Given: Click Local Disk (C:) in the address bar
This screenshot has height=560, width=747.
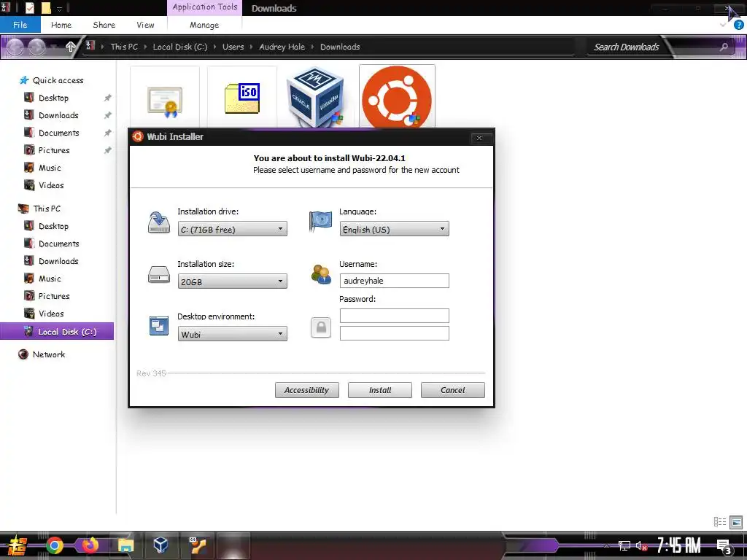Looking at the screenshot, I should (x=179, y=47).
